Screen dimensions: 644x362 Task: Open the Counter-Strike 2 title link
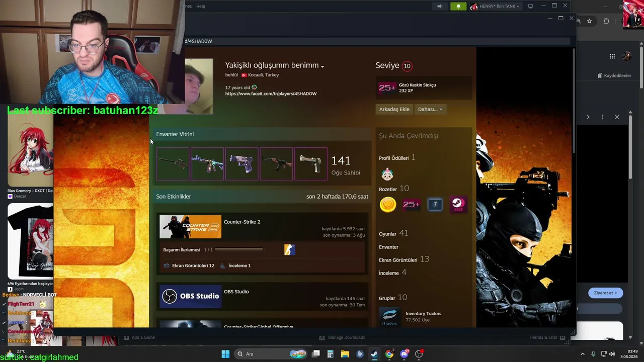click(x=242, y=222)
